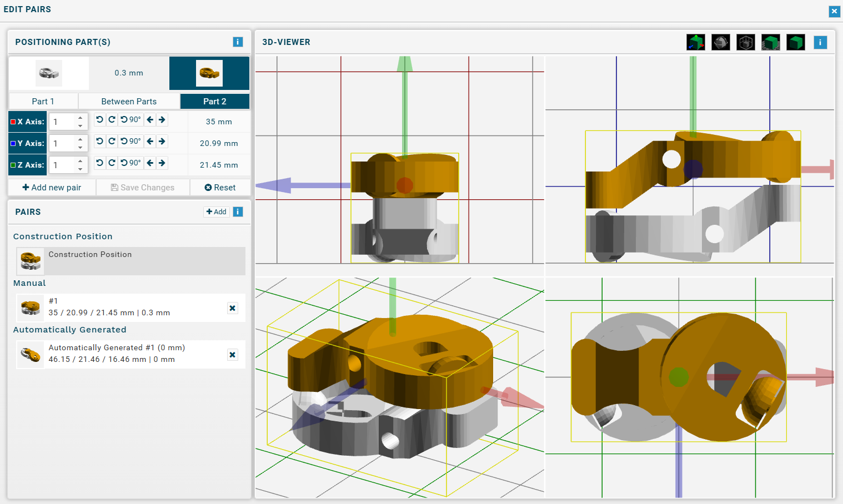
Task: Select the Part 2 tab
Action: pyautogui.click(x=215, y=101)
